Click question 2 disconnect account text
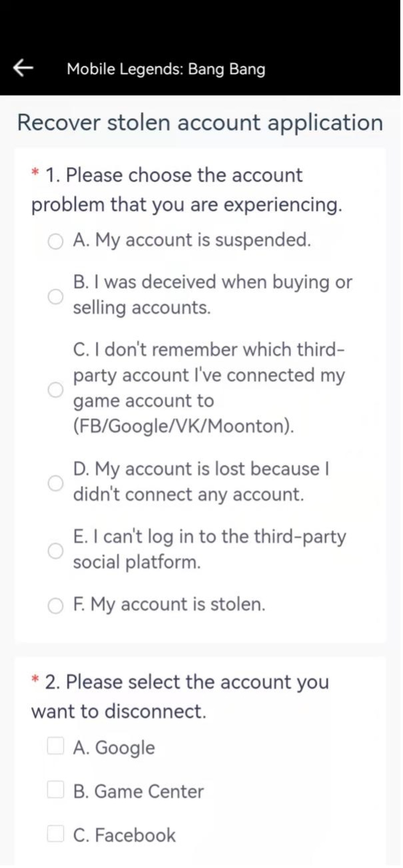This screenshot has width=403, height=868. point(181,697)
